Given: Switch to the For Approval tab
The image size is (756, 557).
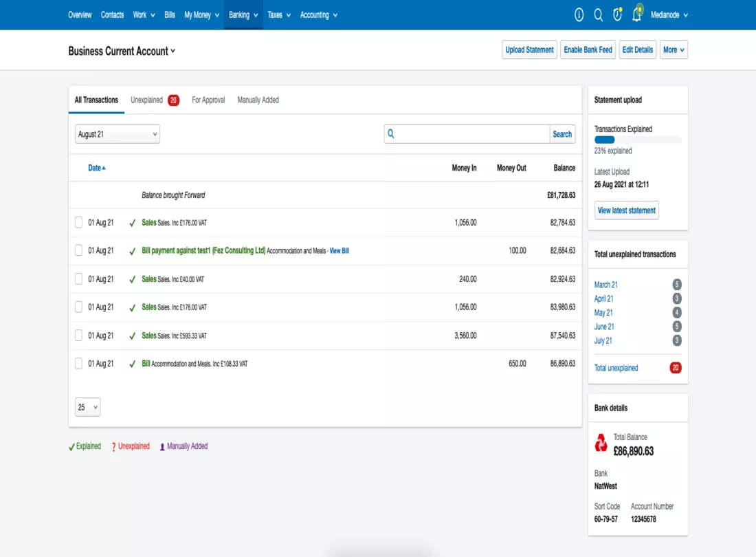Looking at the screenshot, I should pyautogui.click(x=208, y=100).
